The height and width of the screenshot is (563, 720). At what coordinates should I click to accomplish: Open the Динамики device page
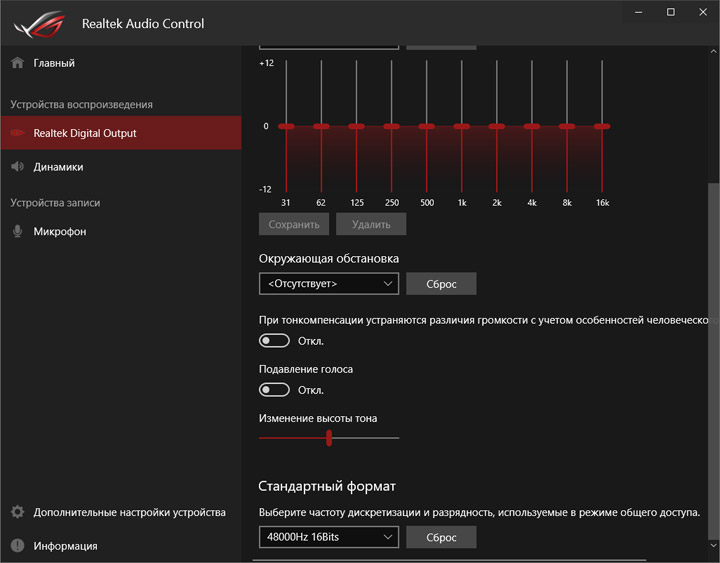click(x=121, y=167)
